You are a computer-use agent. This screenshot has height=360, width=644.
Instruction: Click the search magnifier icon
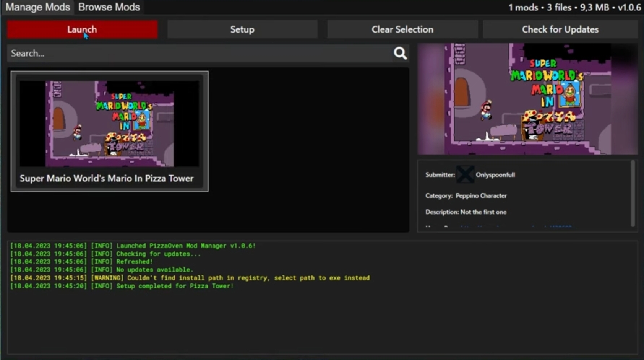point(400,53)
